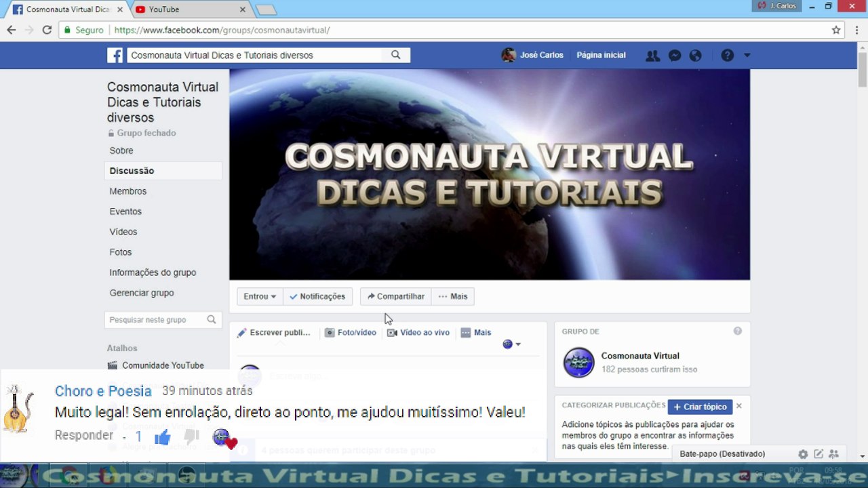
Task: Open the Messenger messages icon
Action: (x=675, y=56)
